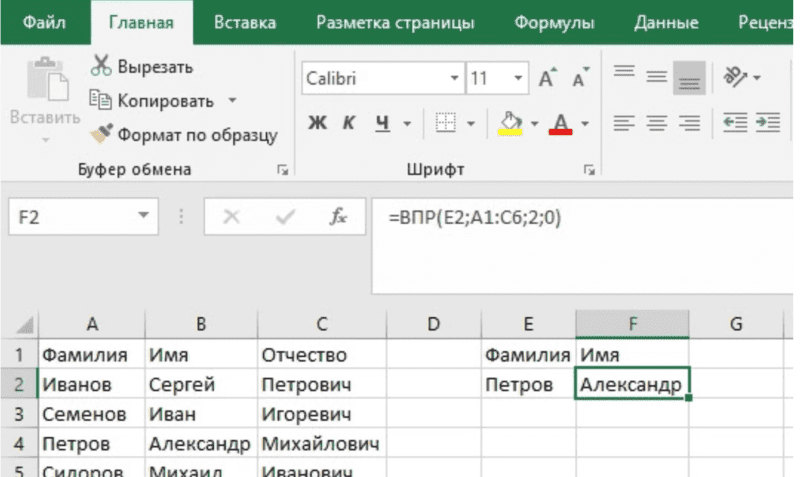The height and width of the screenshot is (477, 800).
Task: Select cell B4 containing Александр
Action: [200, 442]
